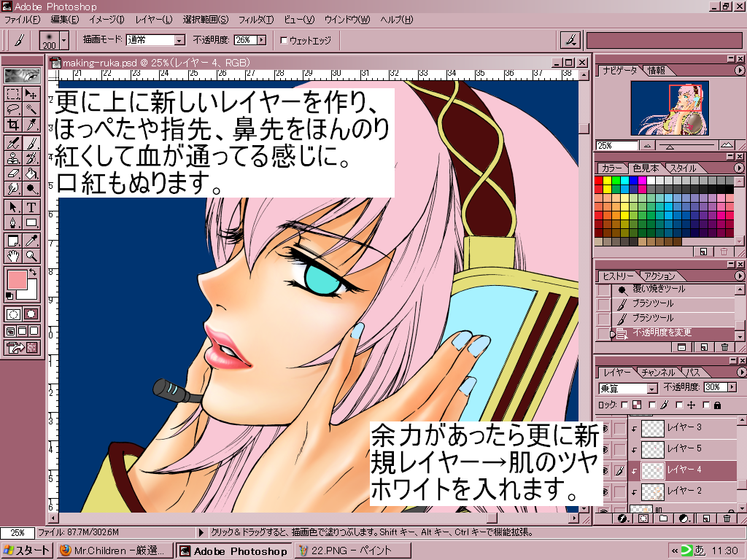This screenshot has height=560, width=747.
Task: Set history brush source at 覆い焼きツール
Action: (603, 289)
